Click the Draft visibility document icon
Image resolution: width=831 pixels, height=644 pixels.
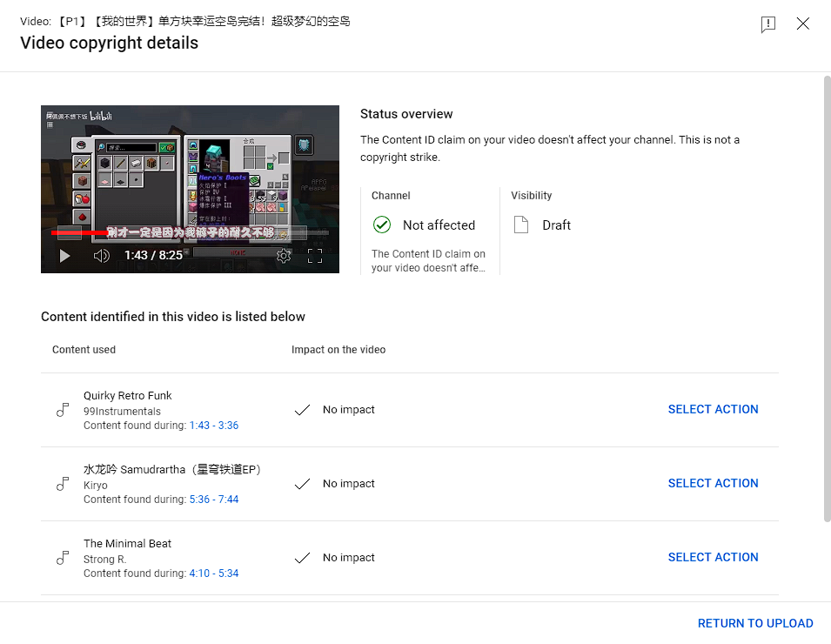[x=521, y=225]
